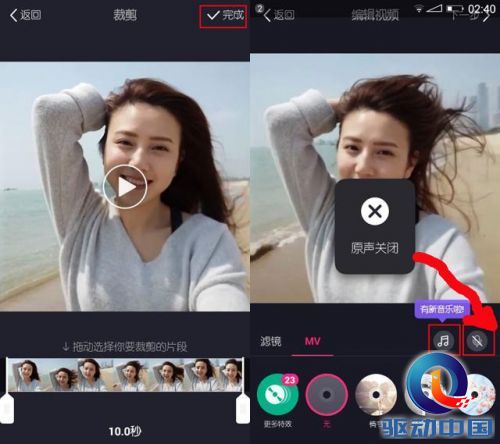Click the first thumbnail in the filmstrip
This screenshot has height=444, width=500.
pos(24,375)
